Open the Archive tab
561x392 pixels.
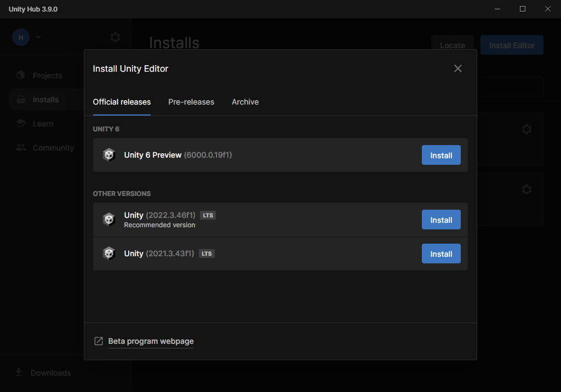[245, 102]
